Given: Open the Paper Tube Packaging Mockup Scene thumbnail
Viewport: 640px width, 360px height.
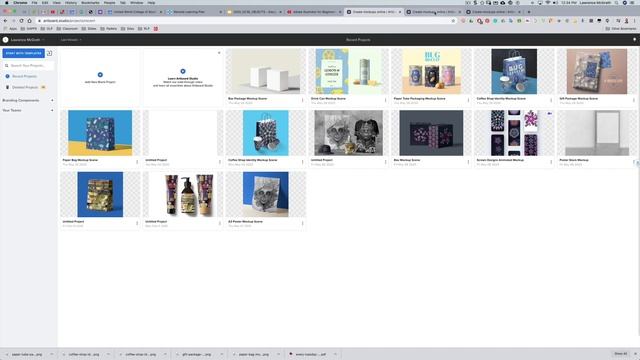Looking at the screenshot, I should tap(431, 71).
